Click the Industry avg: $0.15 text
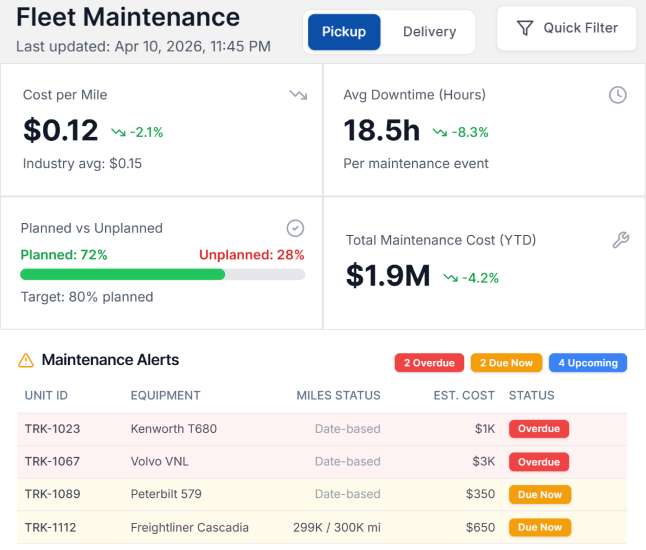Screen dimensions: 646x550 82,164
